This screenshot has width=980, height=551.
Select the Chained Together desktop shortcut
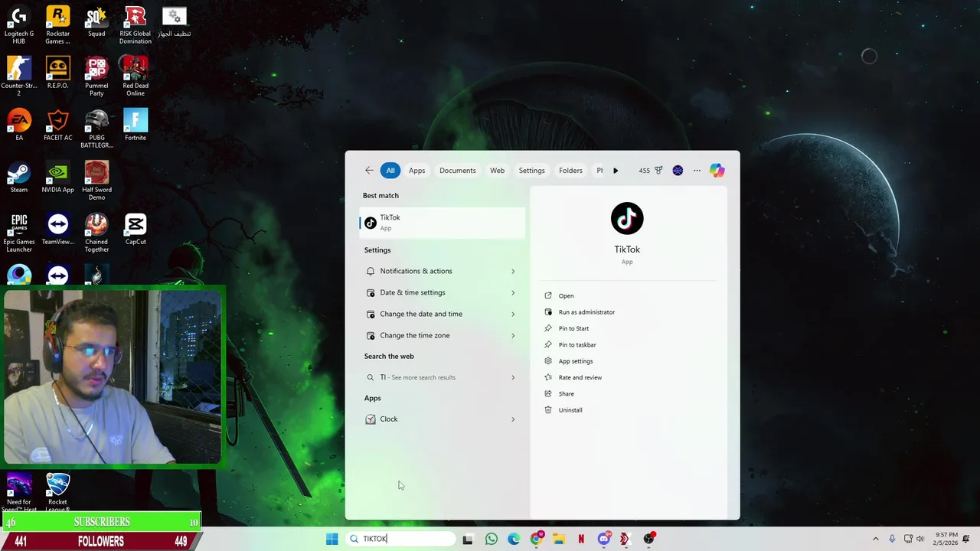tap(96, 233)
